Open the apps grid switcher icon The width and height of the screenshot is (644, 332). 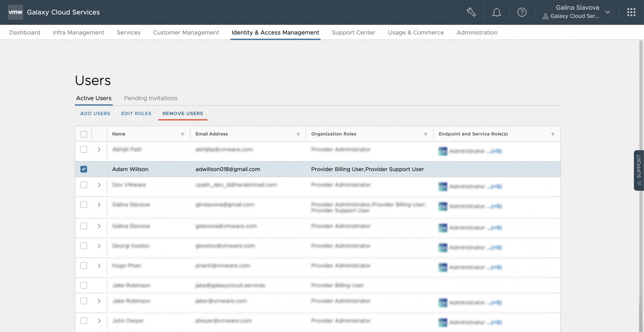[x=631, y=12]
